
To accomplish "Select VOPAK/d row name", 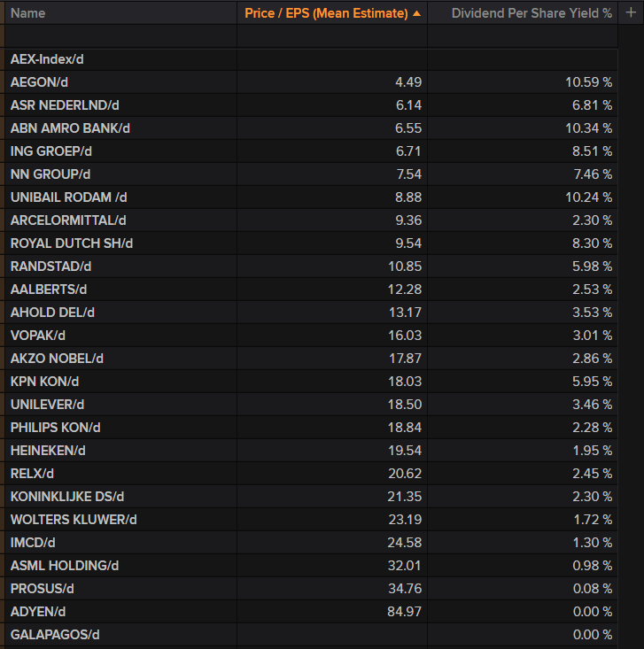I will point(38,336).
